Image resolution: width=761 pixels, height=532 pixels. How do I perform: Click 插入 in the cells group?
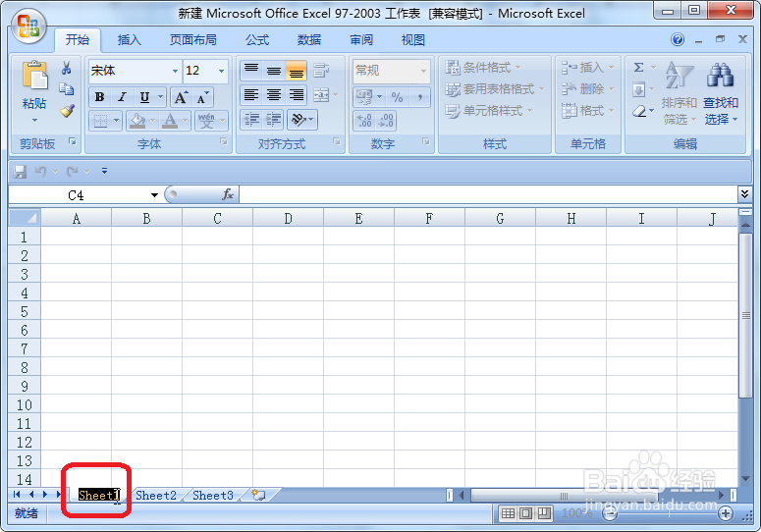click(x=588, y=68)
